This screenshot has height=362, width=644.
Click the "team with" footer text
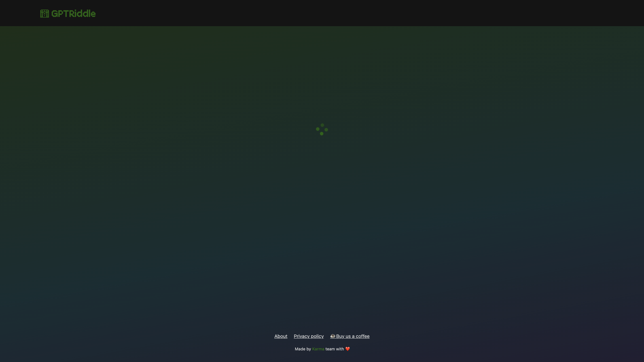click(x=335, y=349)
